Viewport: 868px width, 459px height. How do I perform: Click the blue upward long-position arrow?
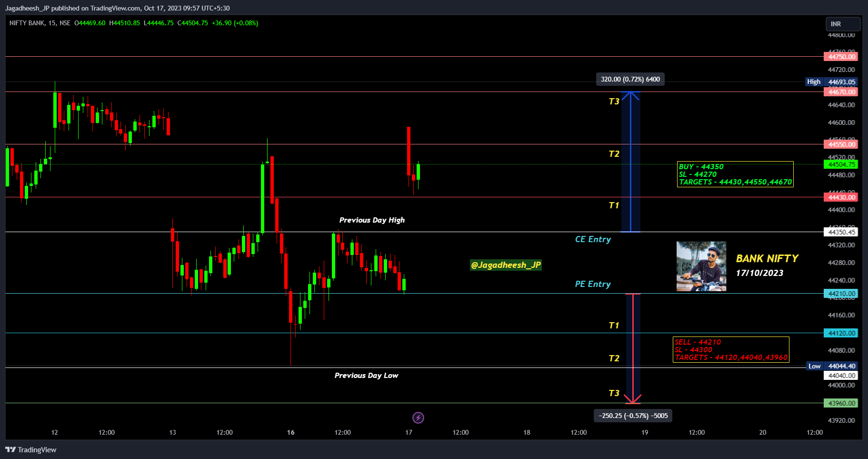coord(630,162)
